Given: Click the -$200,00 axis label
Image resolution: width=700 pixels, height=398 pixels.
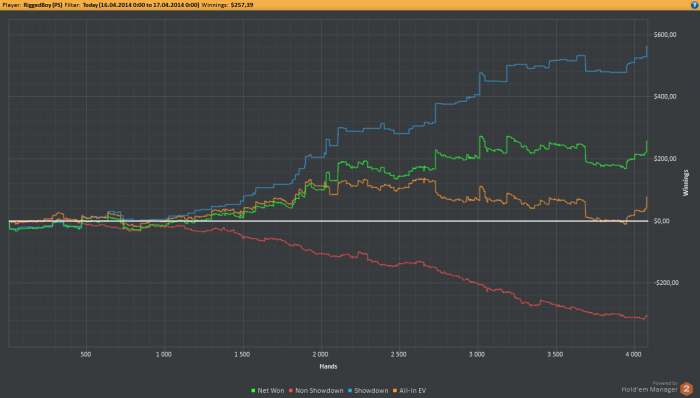Looking at the screenshot, I should (666, 283).
